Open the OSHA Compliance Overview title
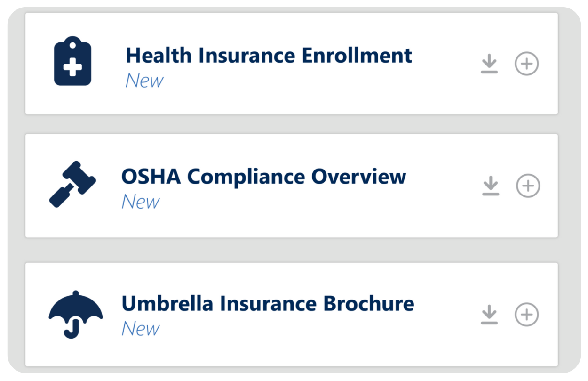 [263, 177]
